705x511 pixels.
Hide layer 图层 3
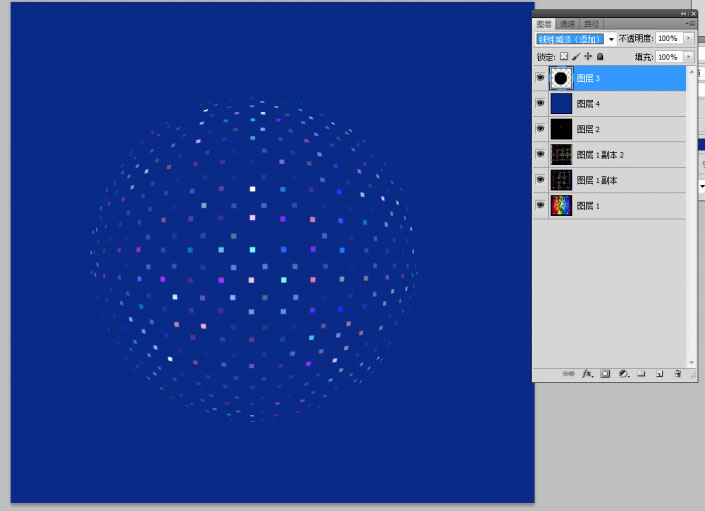pos(540,78)
